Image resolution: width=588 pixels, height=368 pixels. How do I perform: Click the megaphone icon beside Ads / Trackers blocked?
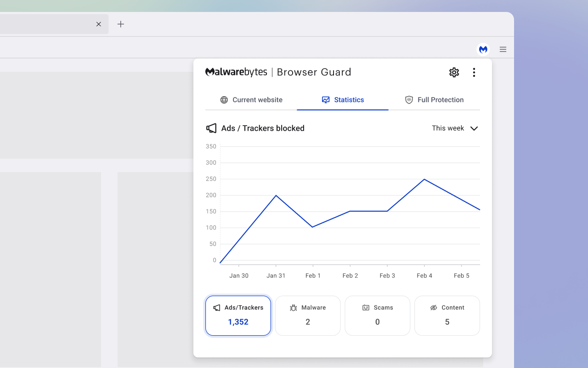point(211,128)
